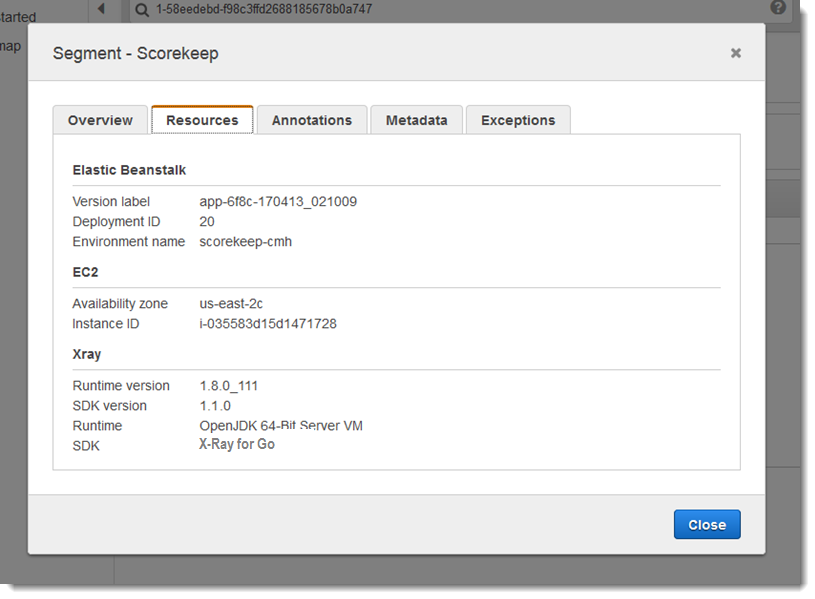Dismiss the dialog with the X icon
Viewport: 815px width, 599px height.
click(x=735, y=52)
